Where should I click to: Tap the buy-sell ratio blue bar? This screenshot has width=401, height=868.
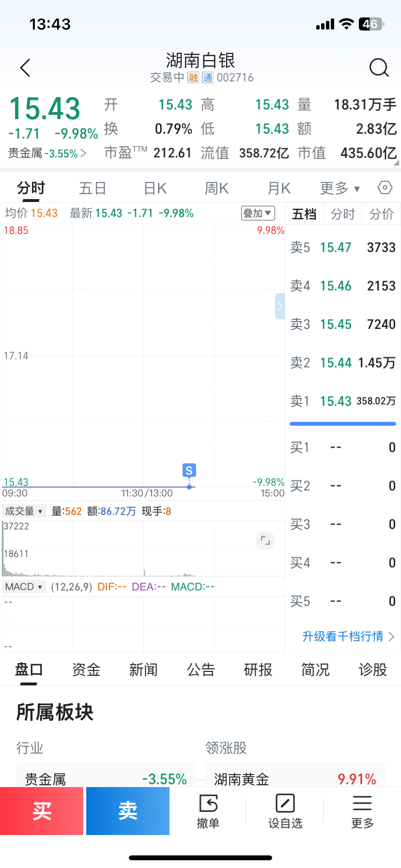tap(343, 424)
